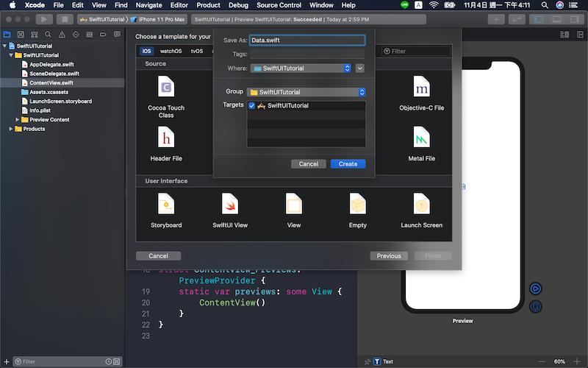This screenshot has height=368, width=588.
Task: Open the Issue navigator warning icon
Action: pos(62,35)
